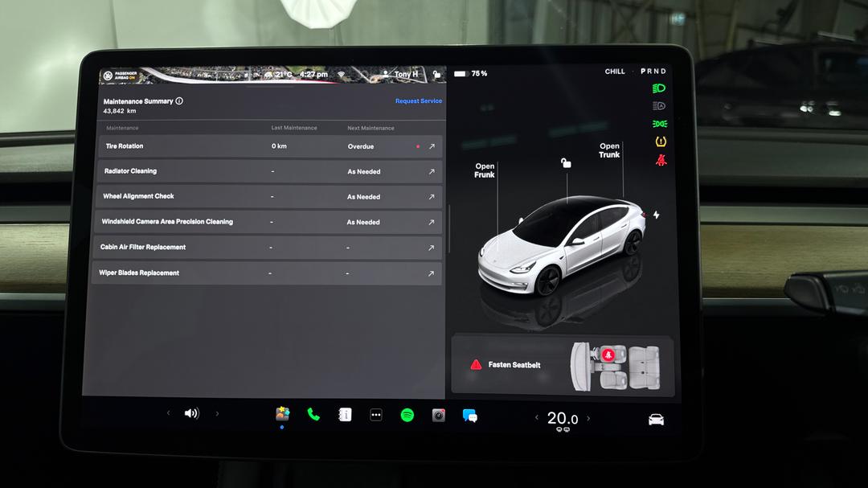Tap the auto high beam indicator icon
The width and height of the screenshot is (868, 488).
(x=659, y=106)
